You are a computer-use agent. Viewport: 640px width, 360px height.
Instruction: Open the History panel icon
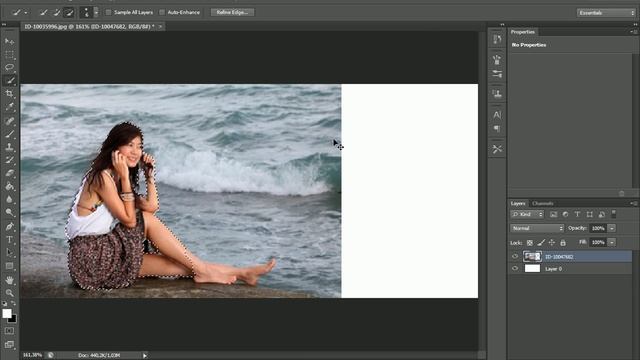[x=497, y=39]
